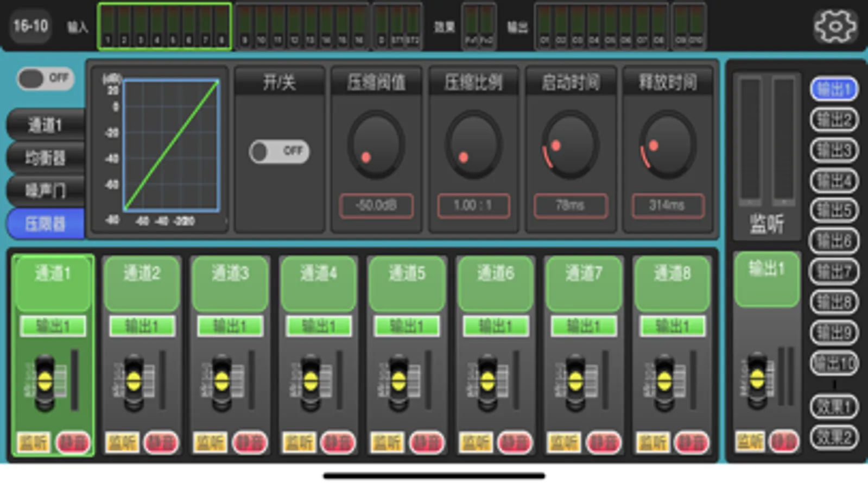Mute 通道8 with red 静音 button

pyautogui.click(x=692, y=443)
